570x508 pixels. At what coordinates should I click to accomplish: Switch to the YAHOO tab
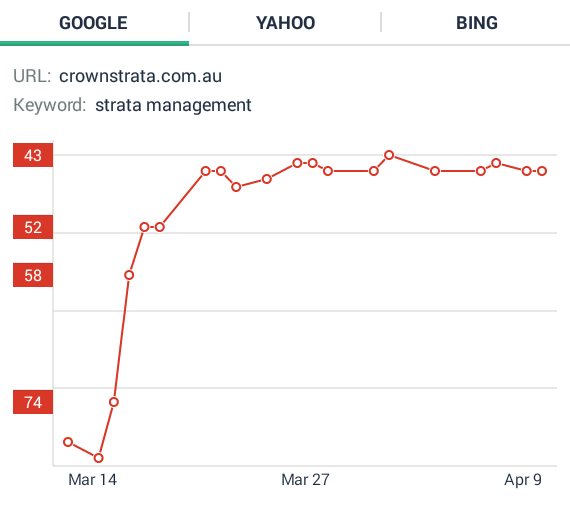point(285,23)
